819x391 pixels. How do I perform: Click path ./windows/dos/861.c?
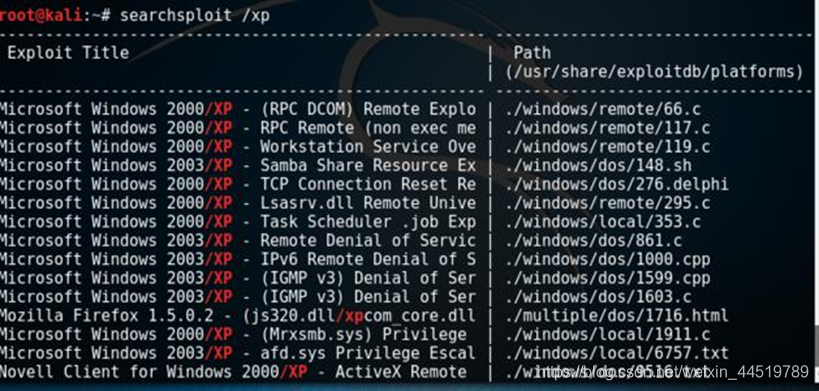coord(593,241)
